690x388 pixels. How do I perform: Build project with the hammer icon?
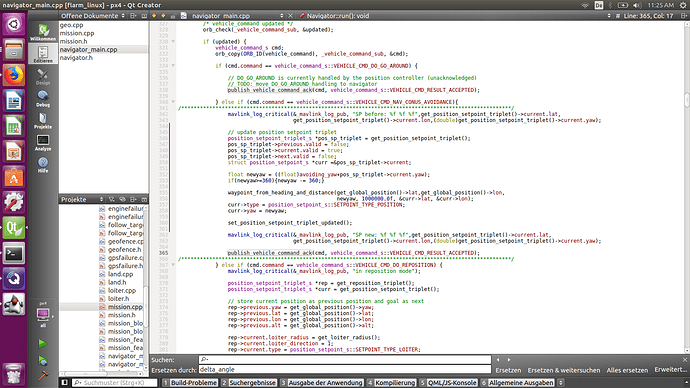coord(43,376)
